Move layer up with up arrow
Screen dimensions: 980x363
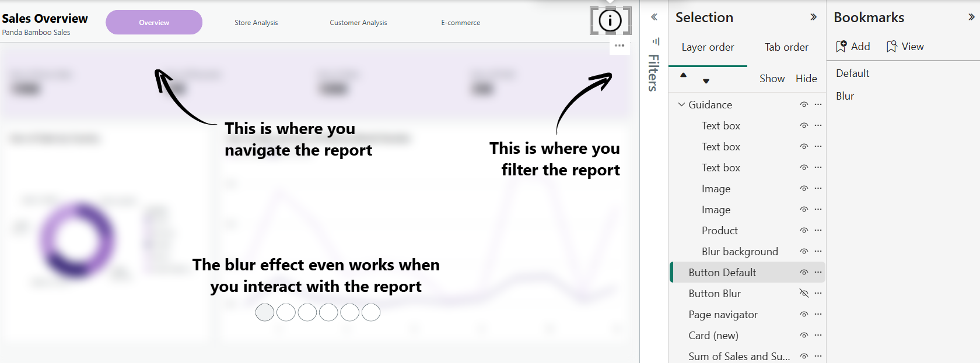pos(683,75)
